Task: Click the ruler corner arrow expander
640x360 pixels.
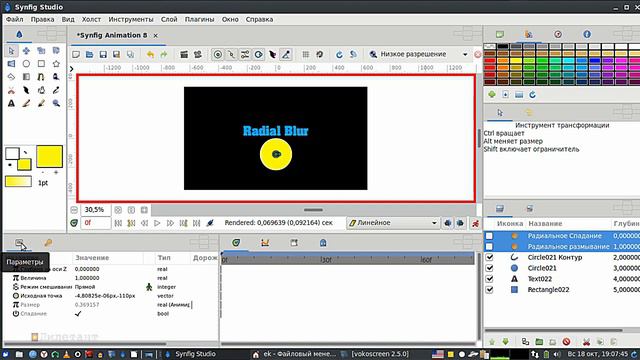Action: coord(71,69)
